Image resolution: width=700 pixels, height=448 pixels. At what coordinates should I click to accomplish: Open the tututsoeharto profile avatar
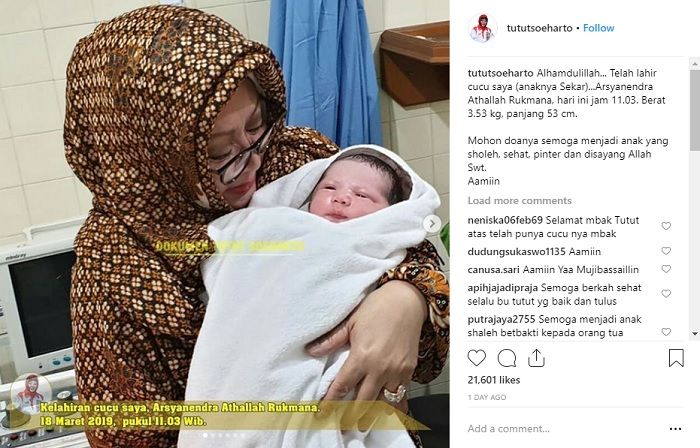point(483,28)
